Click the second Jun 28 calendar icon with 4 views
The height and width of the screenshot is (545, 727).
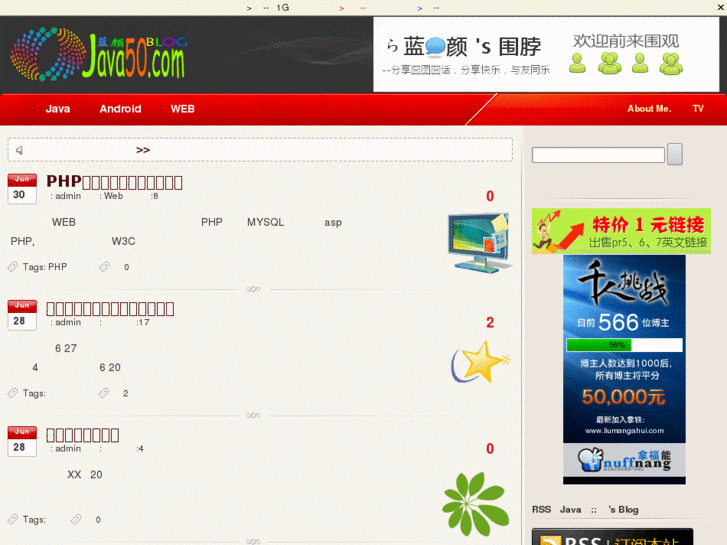pos(22,442)
